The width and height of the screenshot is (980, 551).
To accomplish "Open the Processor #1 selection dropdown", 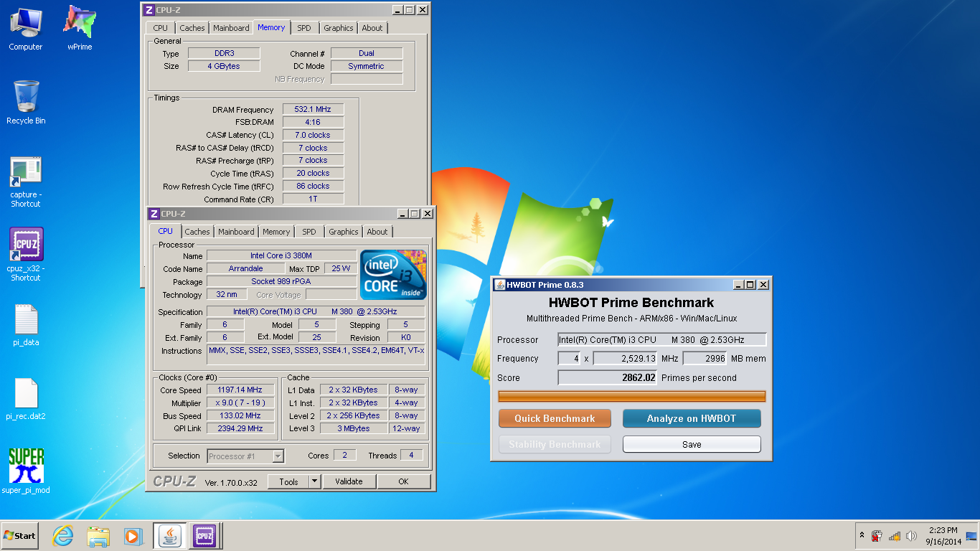I will tap(245, 456).
